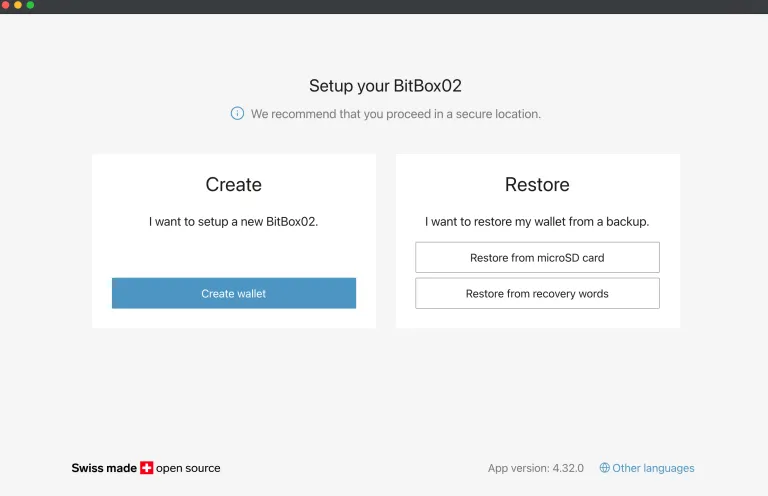Screen dimensions: 768x496
Task: Choose Restore from recovery words
Action: tap(537, 294)
